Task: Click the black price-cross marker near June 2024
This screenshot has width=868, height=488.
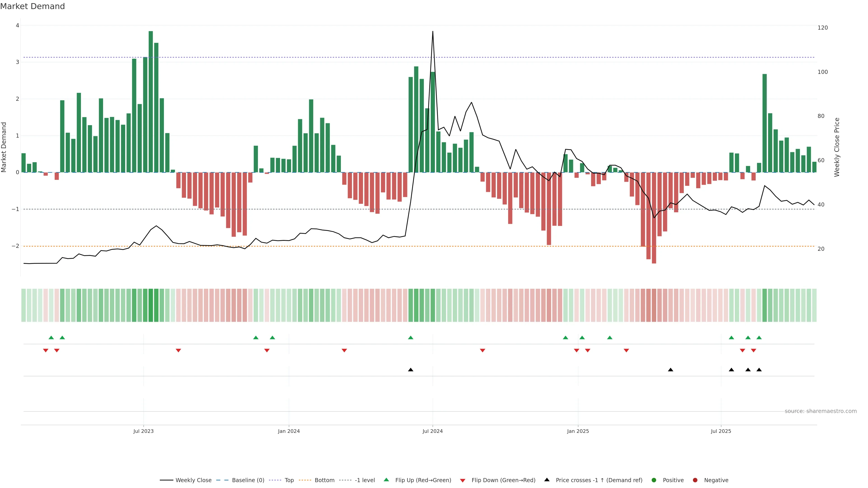Action: coord(410,370)
